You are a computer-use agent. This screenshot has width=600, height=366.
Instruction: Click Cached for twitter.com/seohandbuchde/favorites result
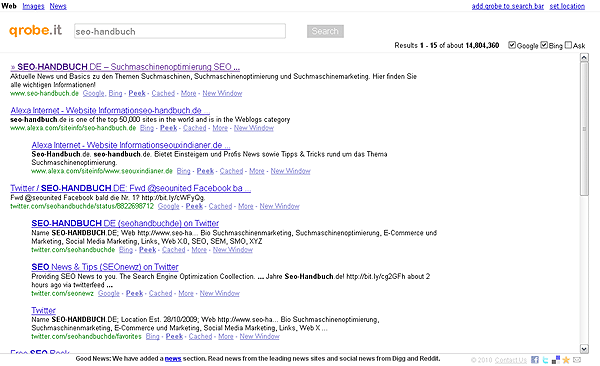point(200,336)
